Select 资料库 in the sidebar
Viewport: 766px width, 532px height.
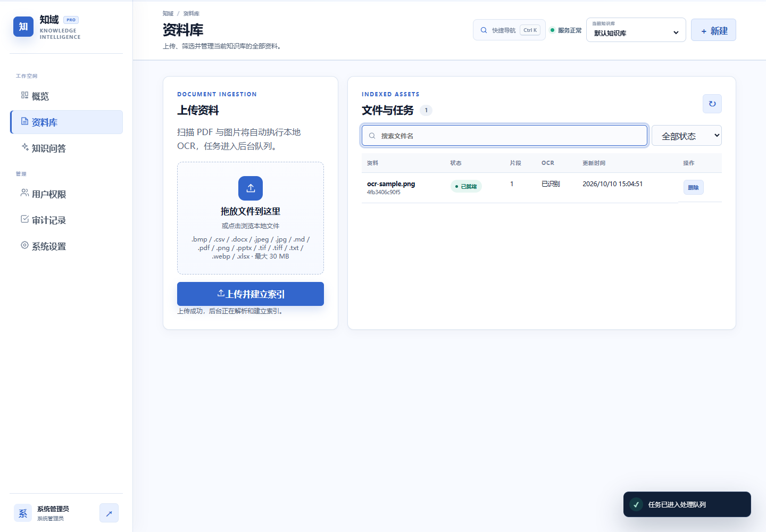click(x=66, y=122)
